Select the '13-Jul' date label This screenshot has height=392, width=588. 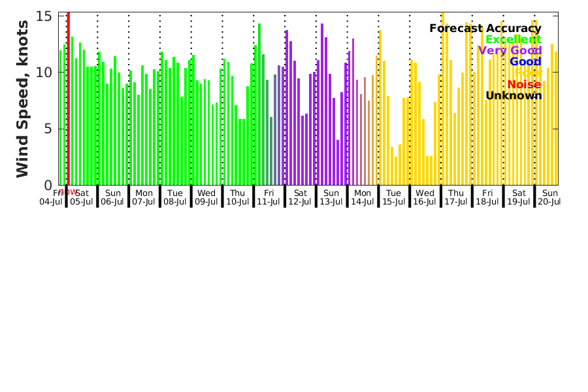click(x=331, y=202)
